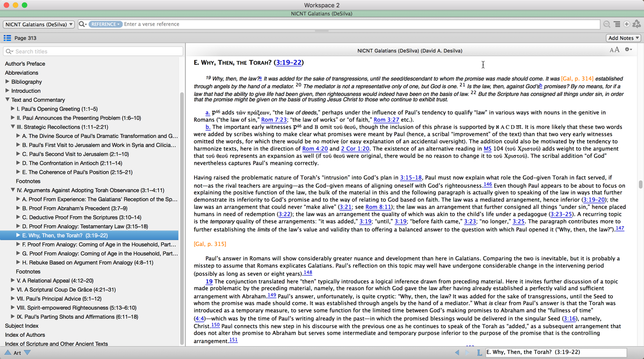
Task: Click the fuzzy search magnifier icon
Action: pos(606,24)
